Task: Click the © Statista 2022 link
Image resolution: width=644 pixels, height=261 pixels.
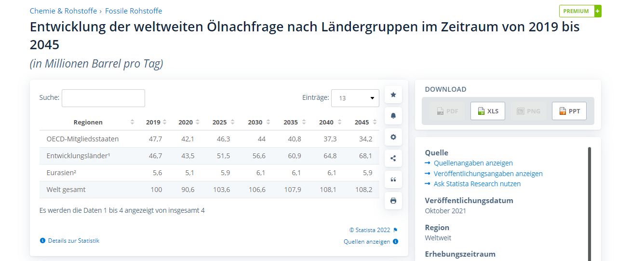Action: pyautogui.click(x=369, y=230)
